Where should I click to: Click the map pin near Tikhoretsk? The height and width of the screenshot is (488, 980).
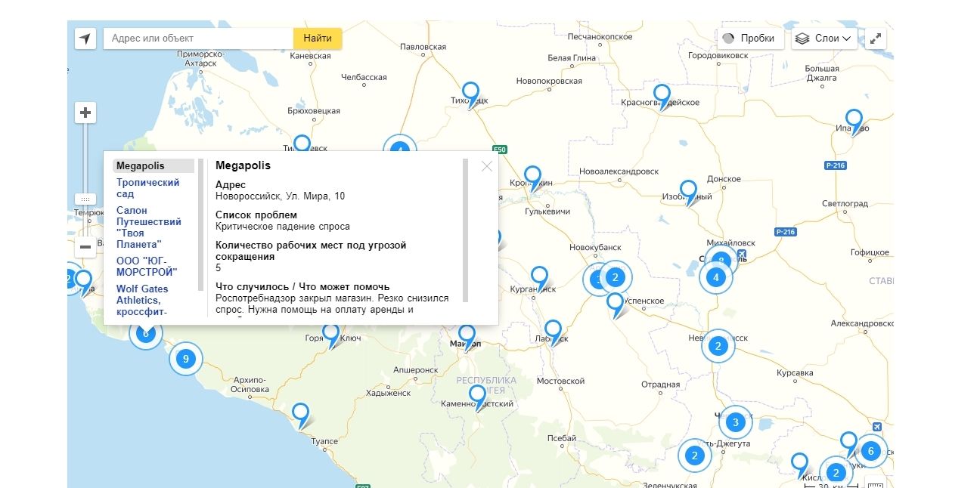470,94
